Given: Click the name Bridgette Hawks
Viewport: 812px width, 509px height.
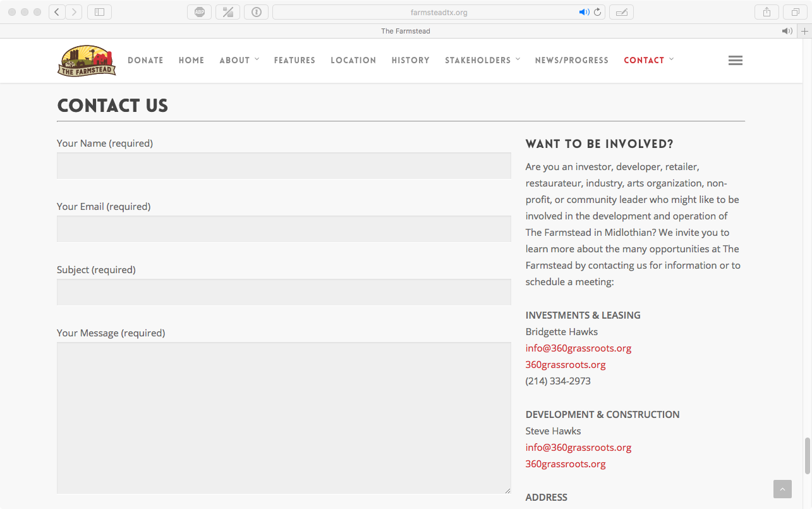Looking at the screenshot, I should [x=562, y=332].
